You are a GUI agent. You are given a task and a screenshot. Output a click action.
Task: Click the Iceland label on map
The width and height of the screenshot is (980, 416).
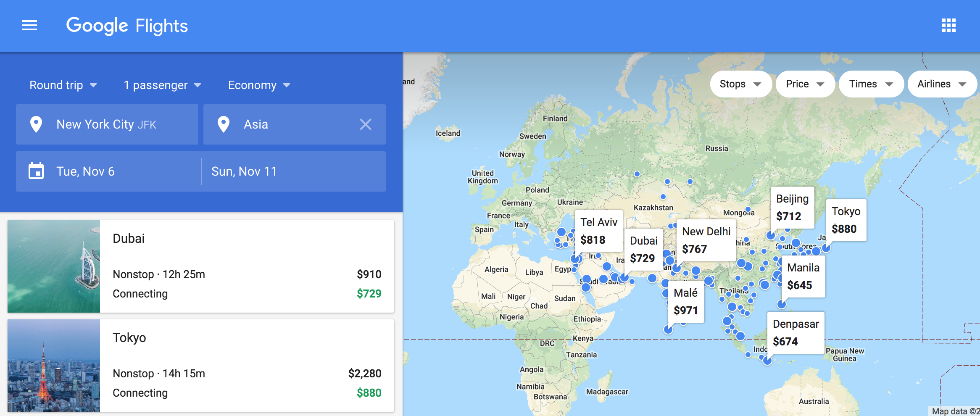tap(448, 133)
